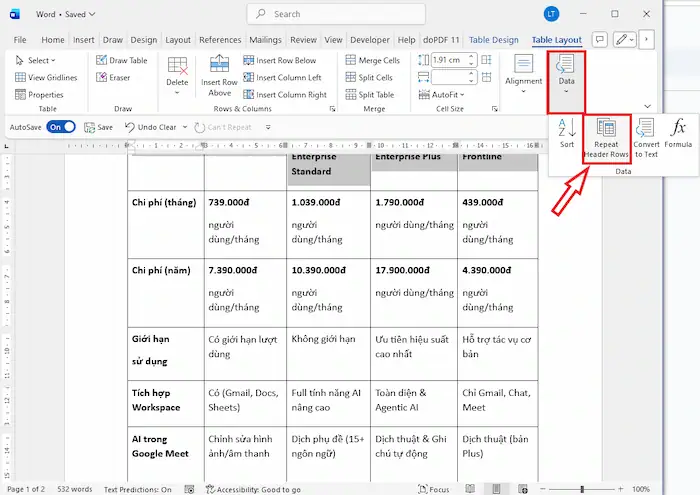
Task: Click the Draw Table tool
Action: [121, 60]
